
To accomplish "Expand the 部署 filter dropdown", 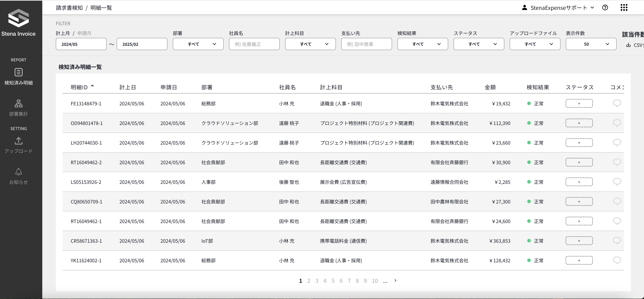I will pyautogui.click(x=198, y=44).
